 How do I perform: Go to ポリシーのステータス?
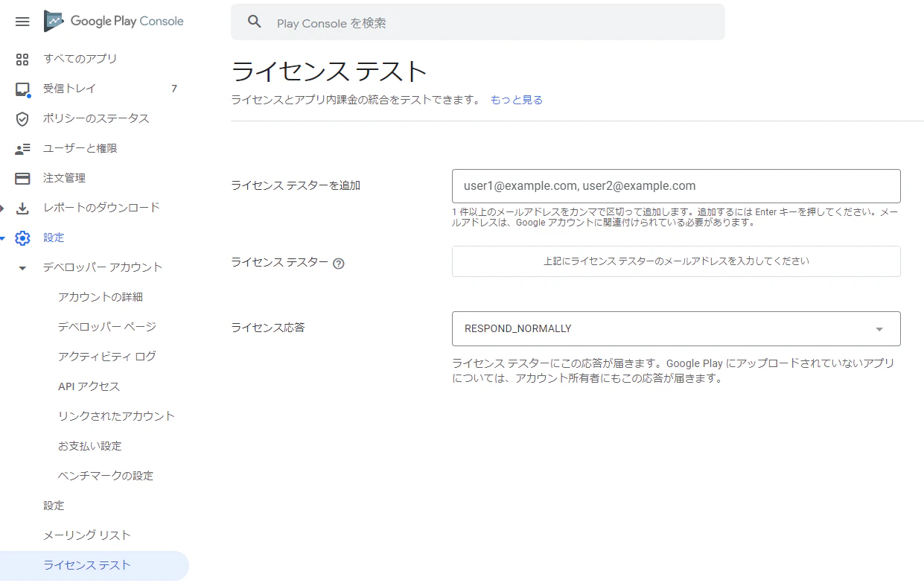[95, 118]
